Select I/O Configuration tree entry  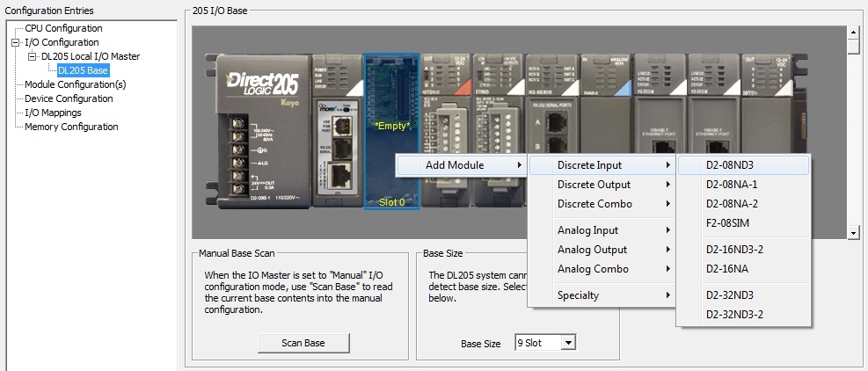click(x=62, y=42)
